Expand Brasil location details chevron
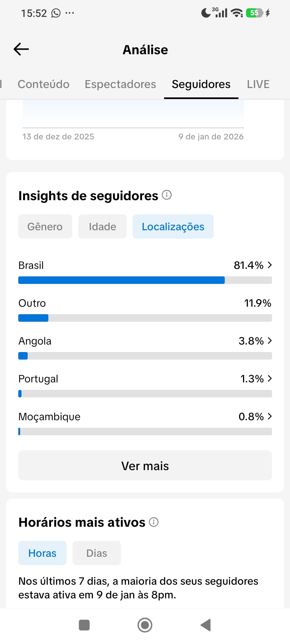The height and width of the screenshot is (644, 290). [270, 265]
